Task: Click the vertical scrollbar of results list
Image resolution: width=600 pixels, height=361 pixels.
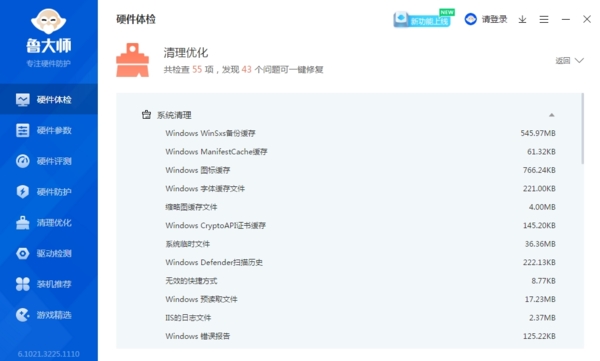Action: click(x=582, y=128)
